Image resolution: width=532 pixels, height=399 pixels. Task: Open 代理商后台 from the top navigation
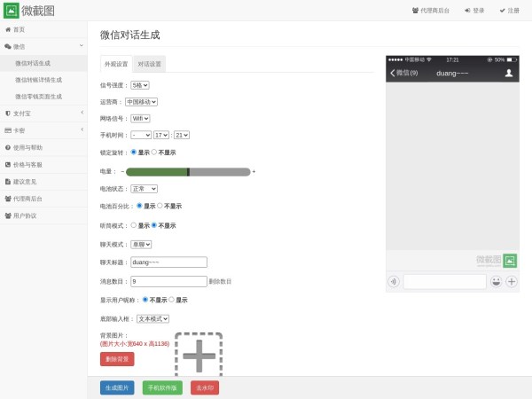pos(431,10)
